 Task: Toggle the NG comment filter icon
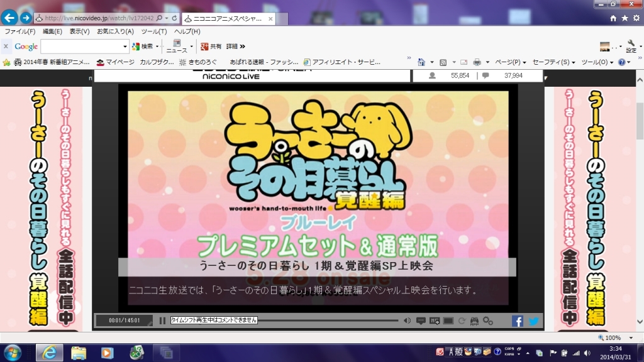435,321
